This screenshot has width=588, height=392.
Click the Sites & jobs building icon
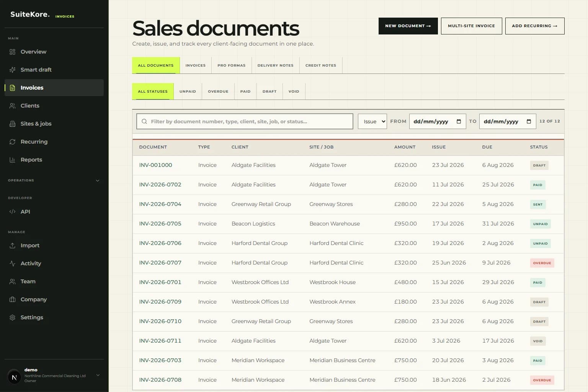(x=12, y=124)
